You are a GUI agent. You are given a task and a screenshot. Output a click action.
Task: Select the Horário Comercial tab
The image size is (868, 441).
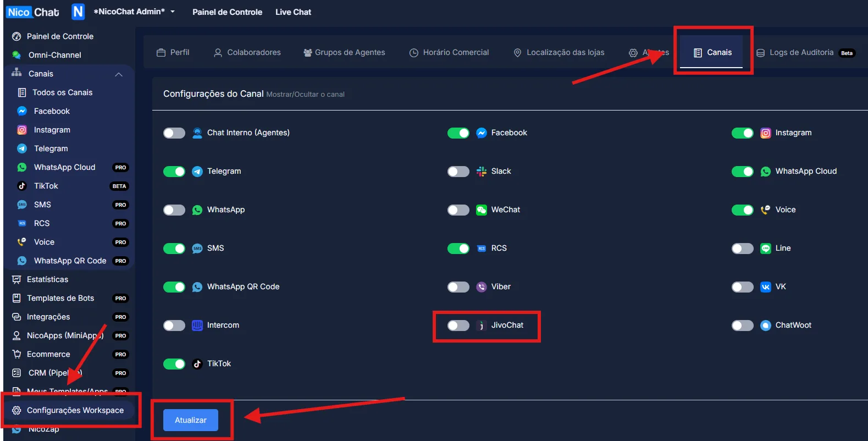(x=449, y=52)
